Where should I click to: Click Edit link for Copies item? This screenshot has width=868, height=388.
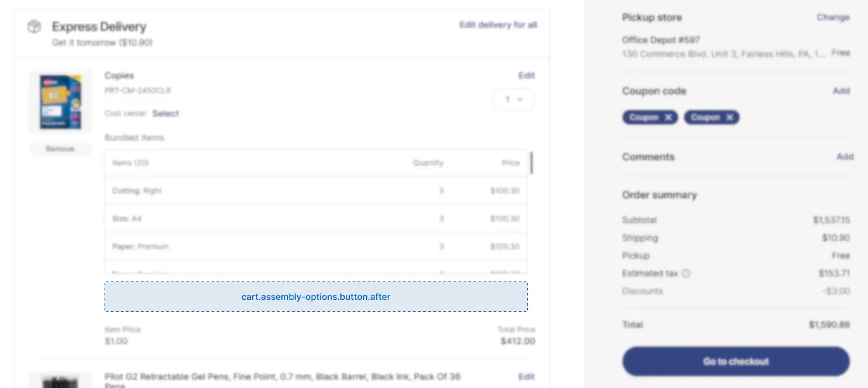(x=527, y=75)
